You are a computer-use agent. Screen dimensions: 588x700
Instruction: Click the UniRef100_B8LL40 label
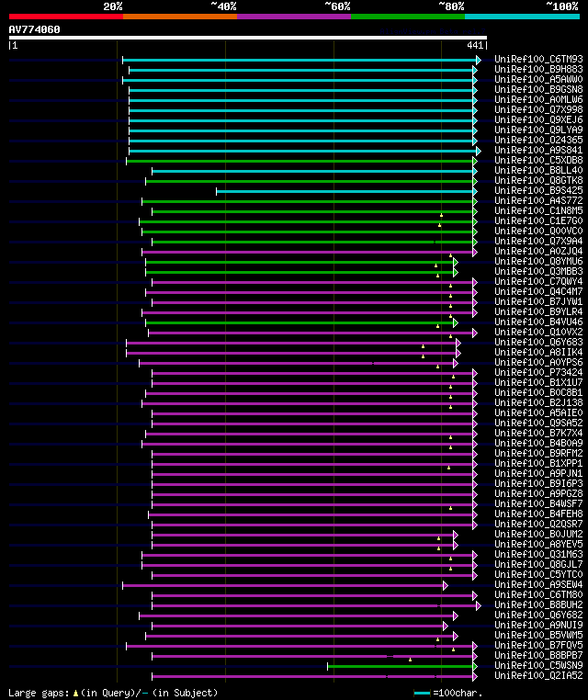[x=538, y=170]
